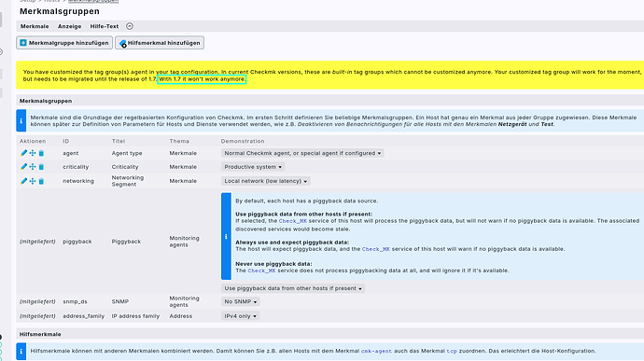Open the Merkmale menu
Viewport: 644px width, 361px height.
[x=35, y=26]
